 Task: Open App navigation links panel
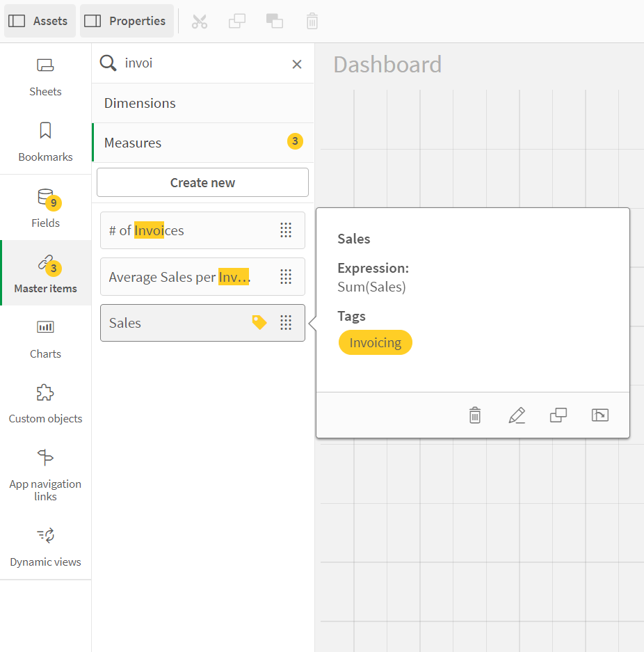[x=45, y=476]
